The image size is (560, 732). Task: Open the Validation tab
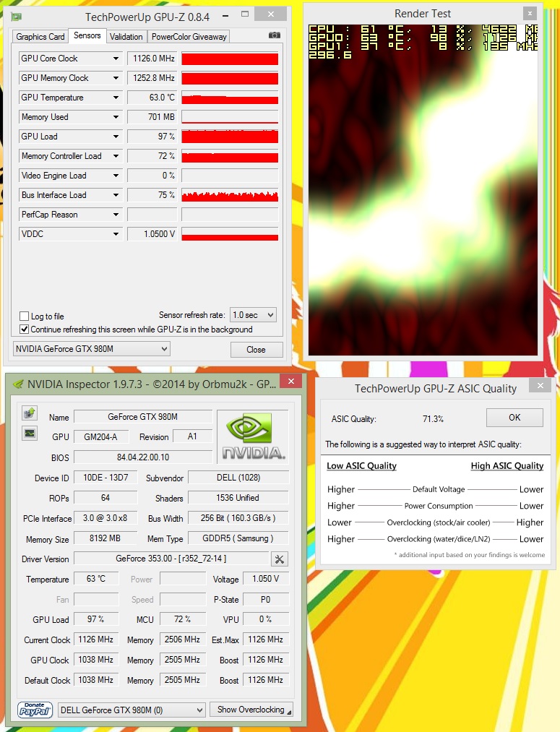tap(126, 36)
